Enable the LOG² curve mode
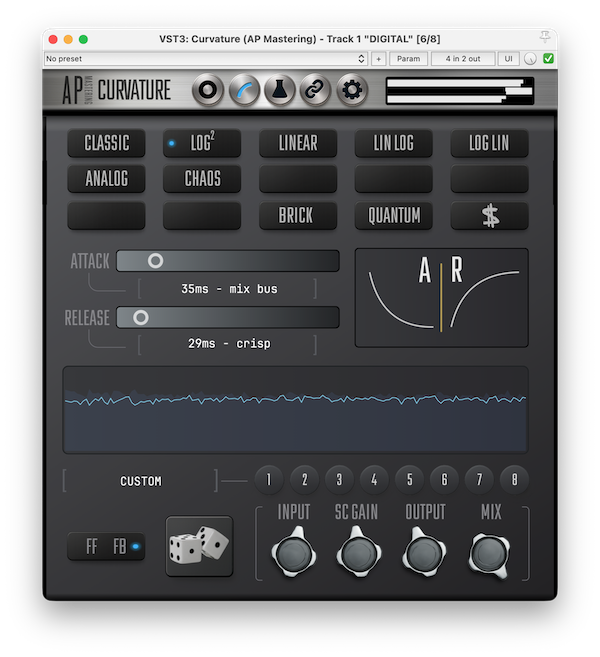The width and height of the screenshot is (600, 657). coord(202,143)
